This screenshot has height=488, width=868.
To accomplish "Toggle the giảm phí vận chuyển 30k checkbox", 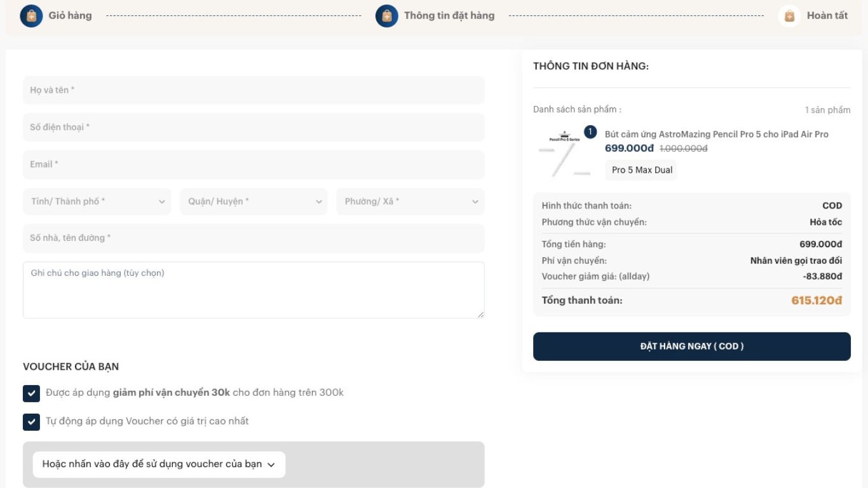I will tap(31, 393).
